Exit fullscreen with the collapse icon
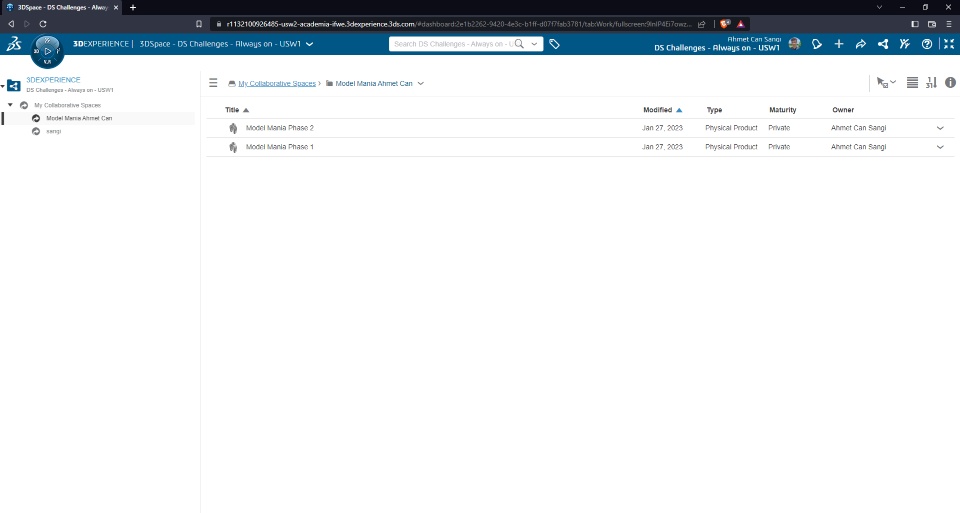The width and height of the screenshot is (960, 513). [x=949, y=44]
